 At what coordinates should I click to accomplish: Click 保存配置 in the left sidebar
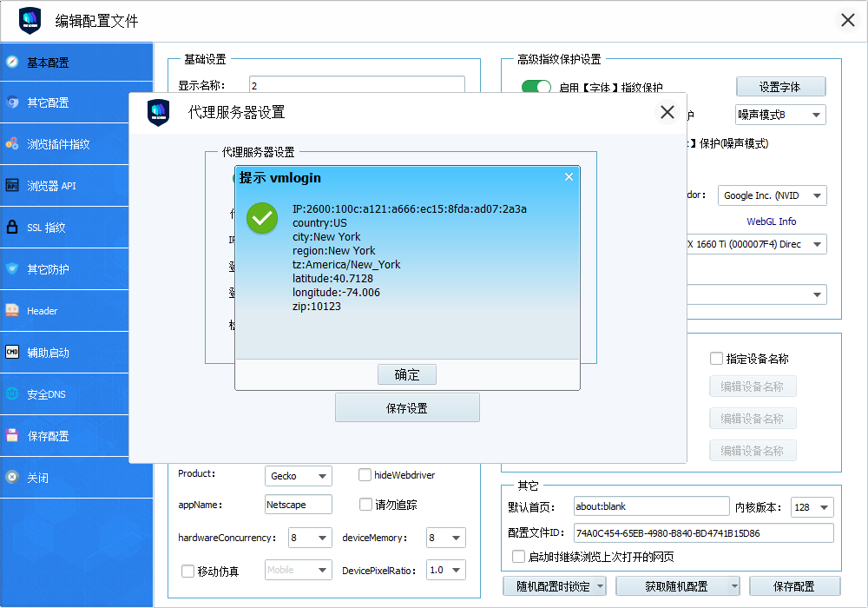pos(64,436)
